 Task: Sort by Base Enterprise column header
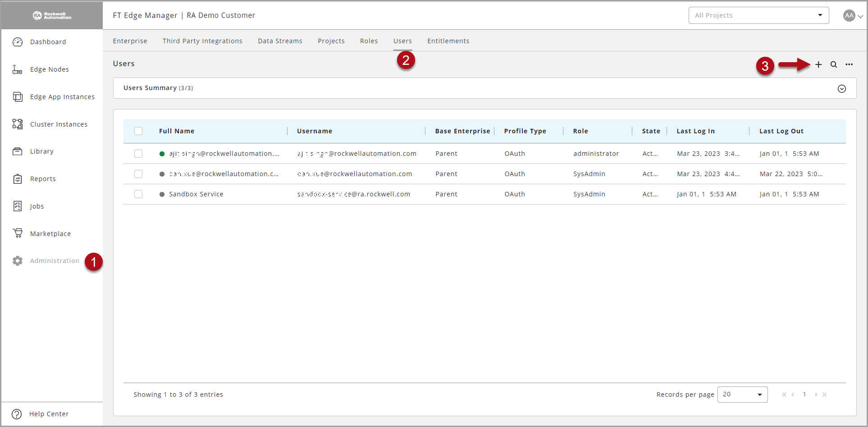[x=462, y=131]
